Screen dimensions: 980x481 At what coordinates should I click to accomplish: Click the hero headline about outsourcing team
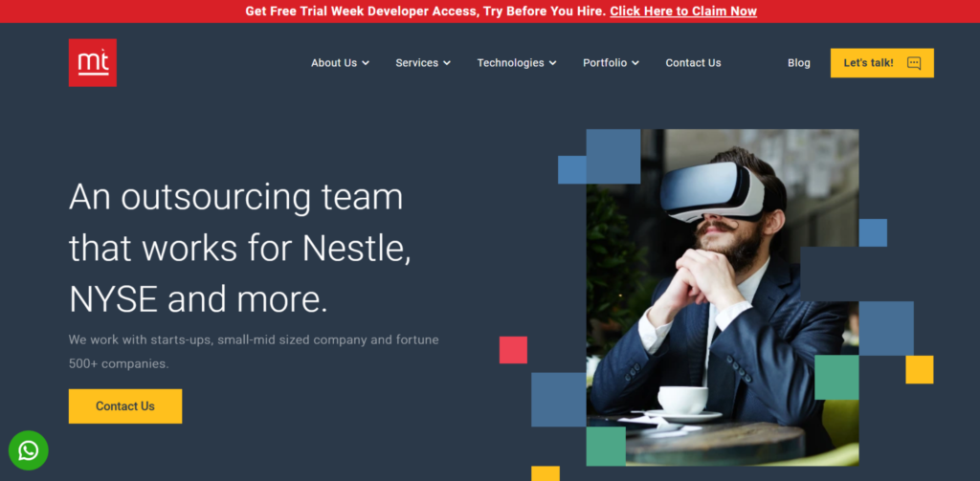240,248
